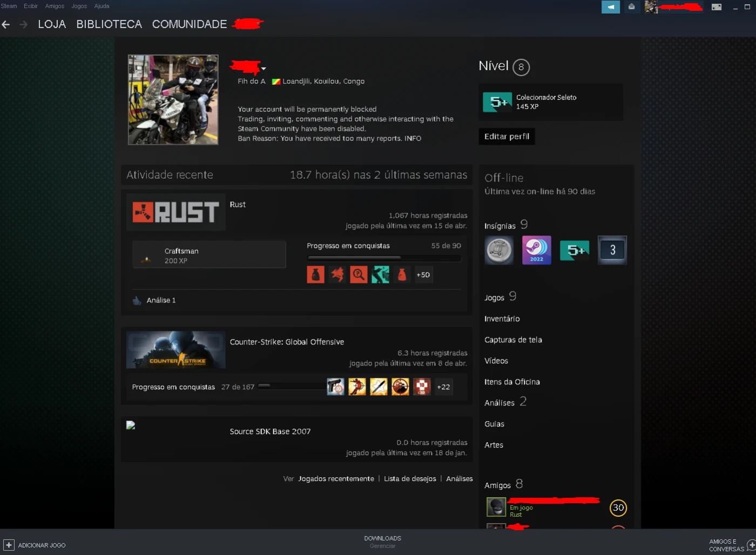The width and height of the screenshot is (756, 555).
Task: Go back with the left arrow
Action: (x=6, y=24)
